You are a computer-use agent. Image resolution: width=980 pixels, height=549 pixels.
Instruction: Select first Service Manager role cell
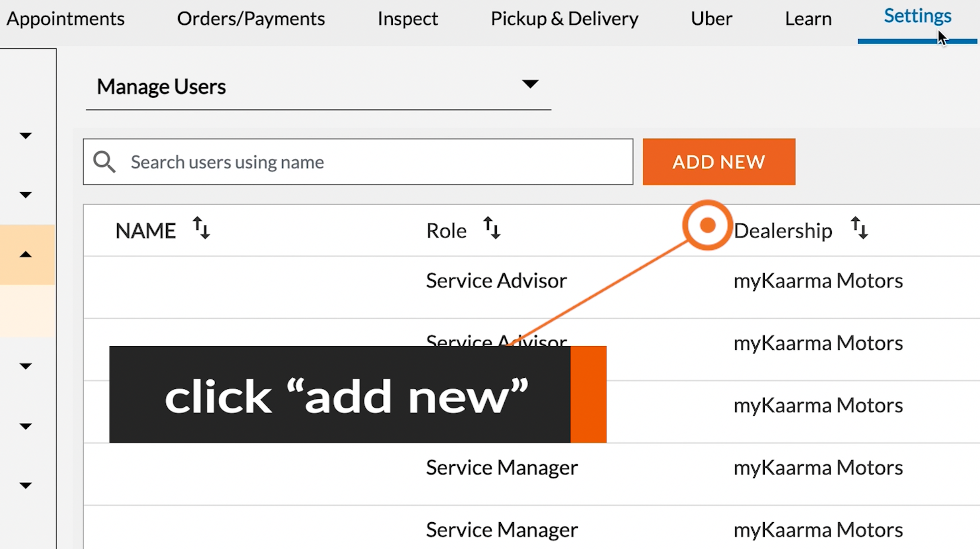click(502, 468)
